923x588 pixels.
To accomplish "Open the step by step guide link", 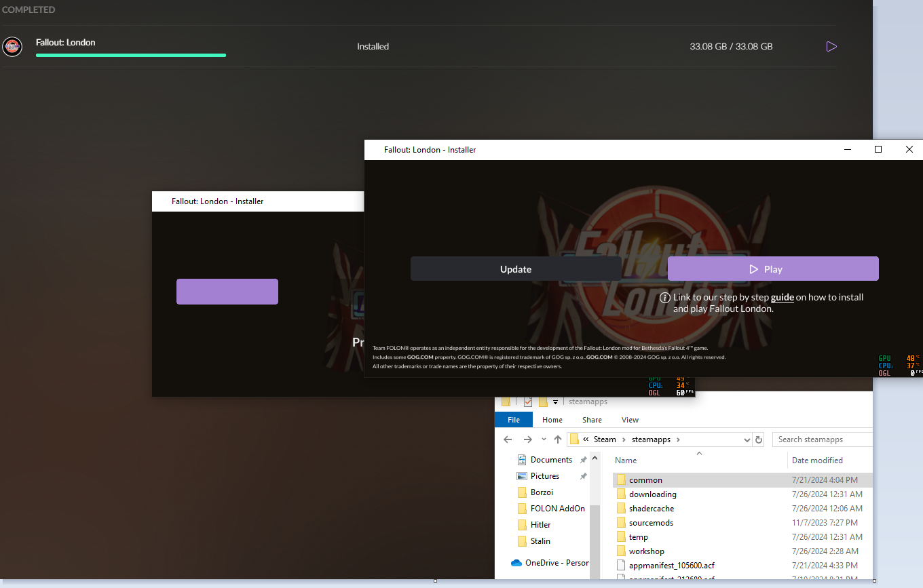I will tap(783, 297).
